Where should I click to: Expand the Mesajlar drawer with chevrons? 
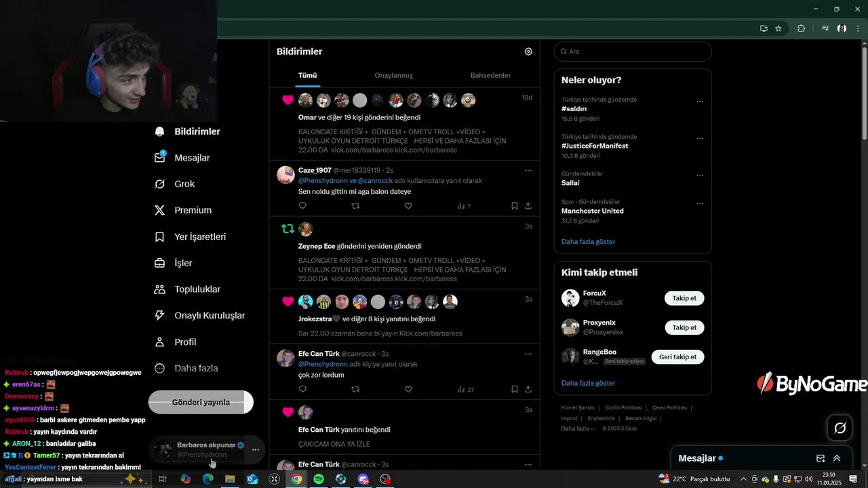(837, 458)
